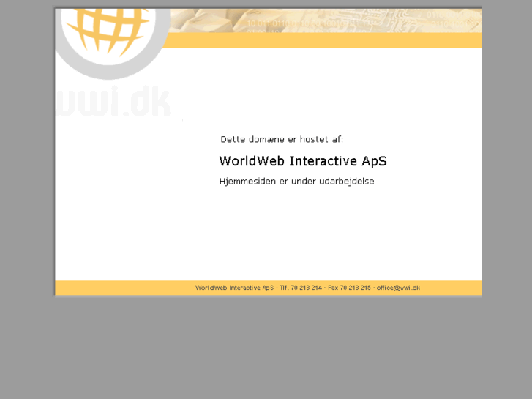
Task: Click the 'WorldWeb Interactive ApS' heading
Action: (303, 161)
